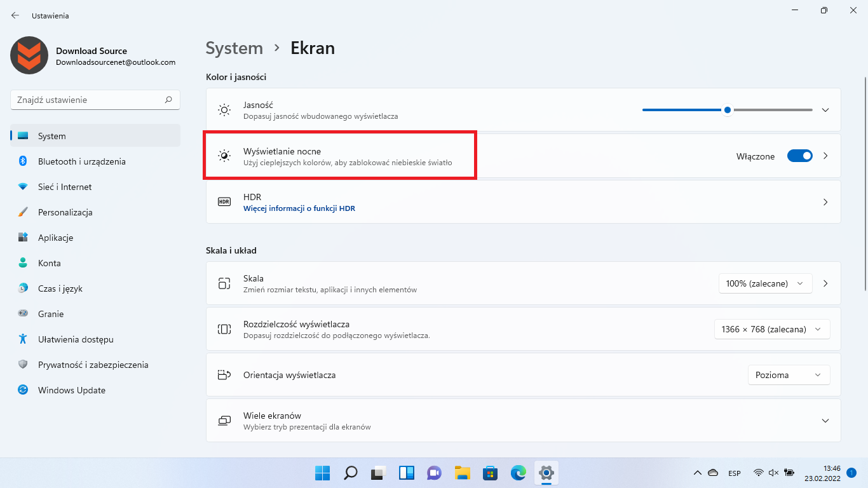Open Wyświetlanie nocne settings chevron
This screenshot has width=868, height=488.
tap(825, 156)
